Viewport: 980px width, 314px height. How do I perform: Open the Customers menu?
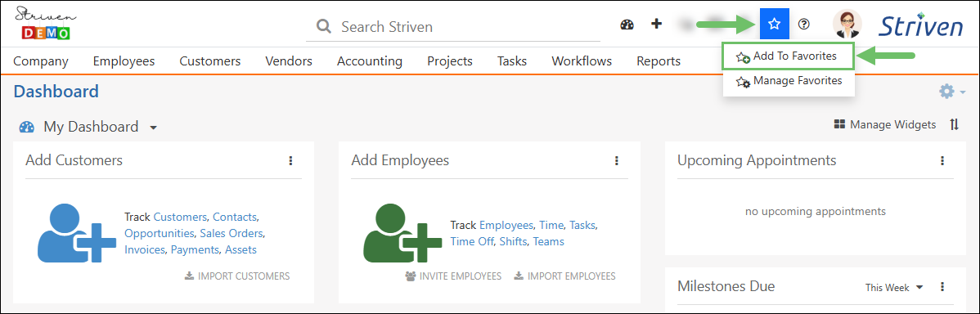pos(210,61)
